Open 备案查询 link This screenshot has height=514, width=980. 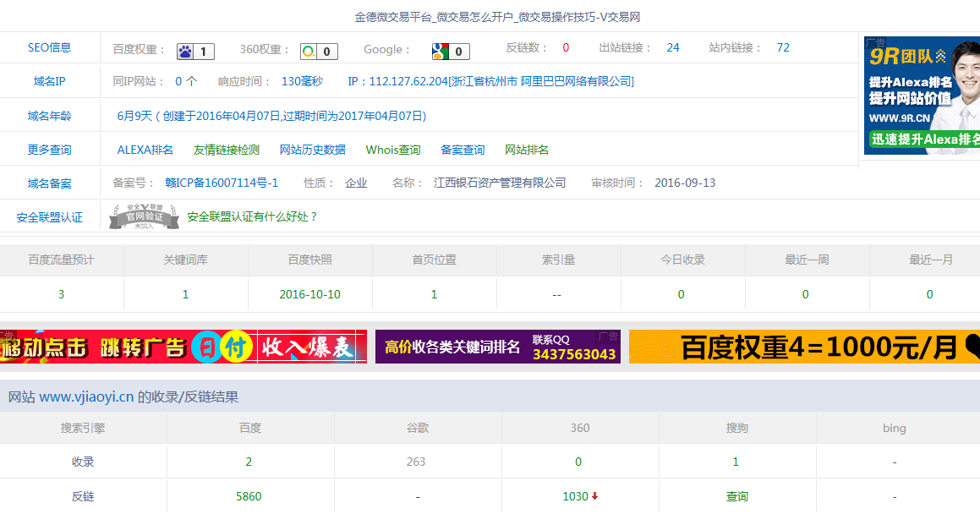[x=463, y=150]
